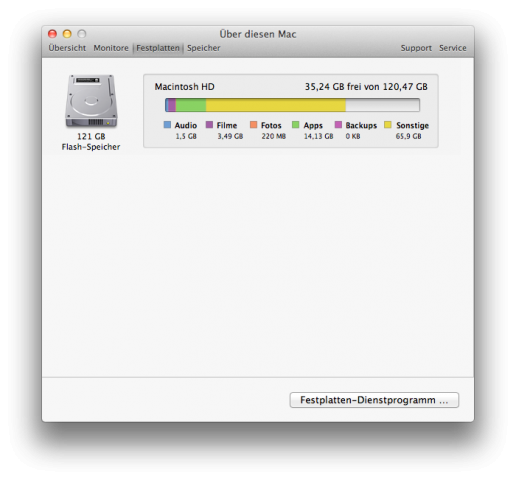Click the purple Filme legend swatch

[209, 125]
